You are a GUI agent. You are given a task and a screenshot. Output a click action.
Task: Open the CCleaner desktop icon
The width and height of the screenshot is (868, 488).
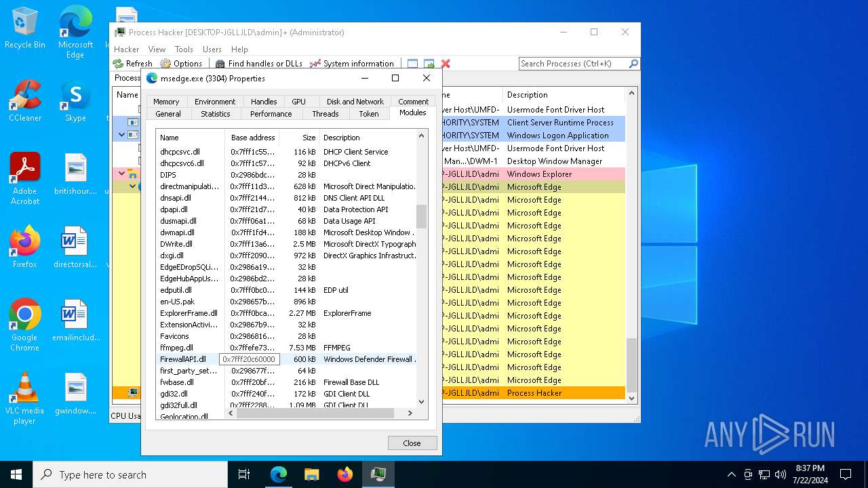point(25,101)
